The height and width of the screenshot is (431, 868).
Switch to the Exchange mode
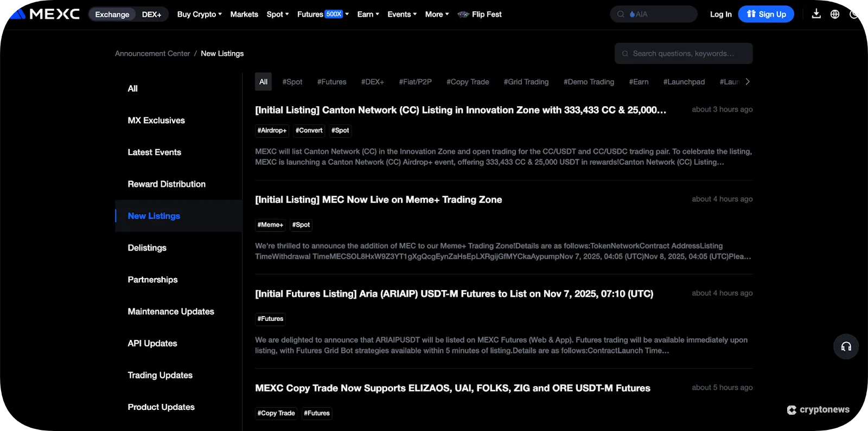112,14
